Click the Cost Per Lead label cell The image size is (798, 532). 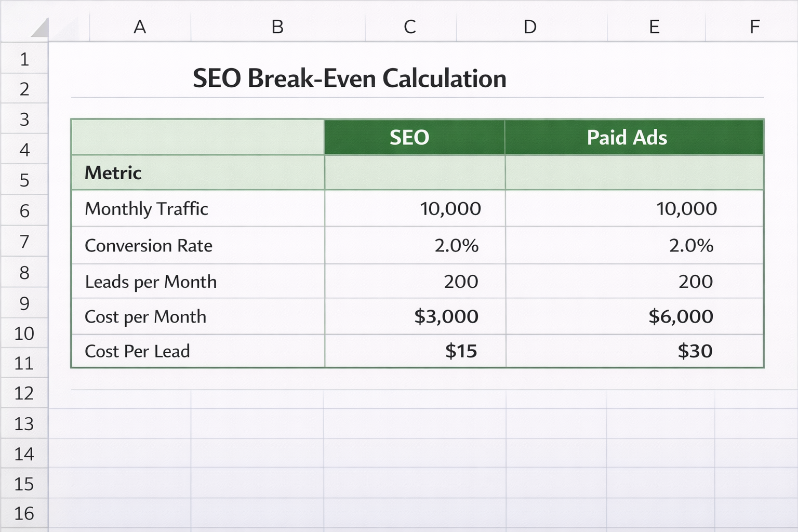(137, 351)
